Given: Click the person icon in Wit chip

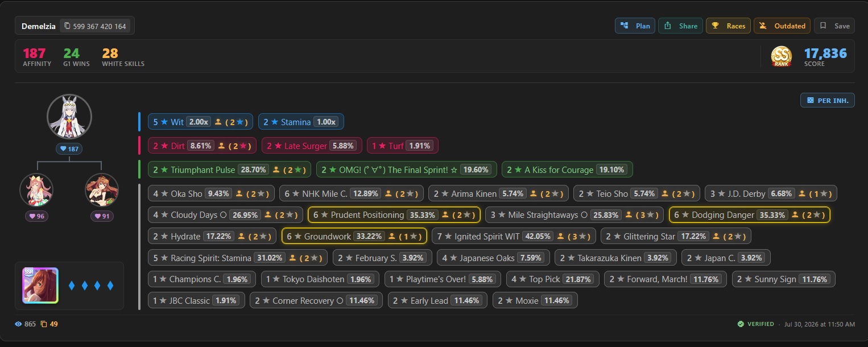Looking at the screenshot, I should [218, 122].
